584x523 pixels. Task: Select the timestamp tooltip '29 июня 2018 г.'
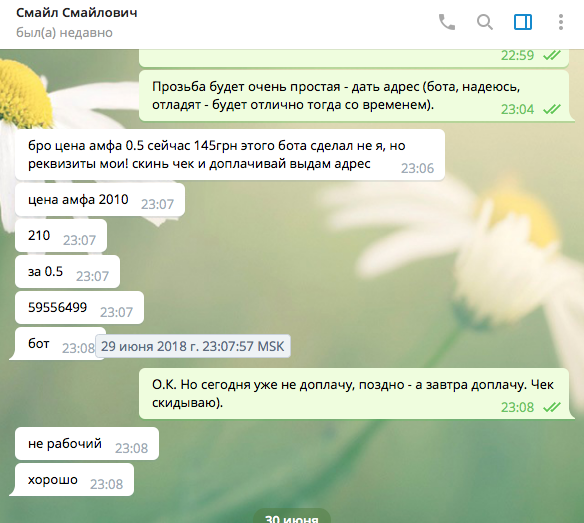coord(193,346)
